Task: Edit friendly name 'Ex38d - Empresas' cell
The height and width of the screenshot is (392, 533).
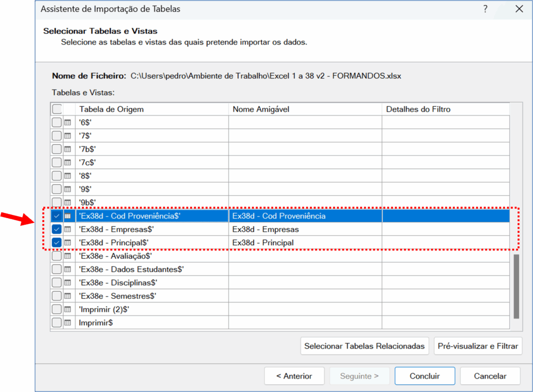Action: point(304,229)
